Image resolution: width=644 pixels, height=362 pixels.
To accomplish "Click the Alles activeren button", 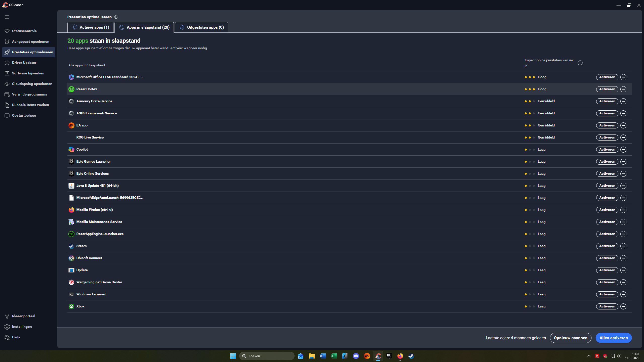I will (613, 338).
